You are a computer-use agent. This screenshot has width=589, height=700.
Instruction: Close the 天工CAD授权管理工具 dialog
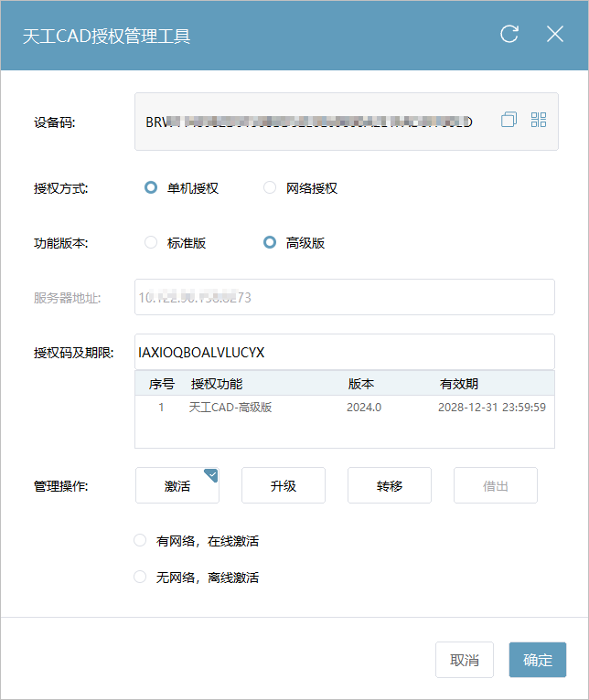pos(555,35)
